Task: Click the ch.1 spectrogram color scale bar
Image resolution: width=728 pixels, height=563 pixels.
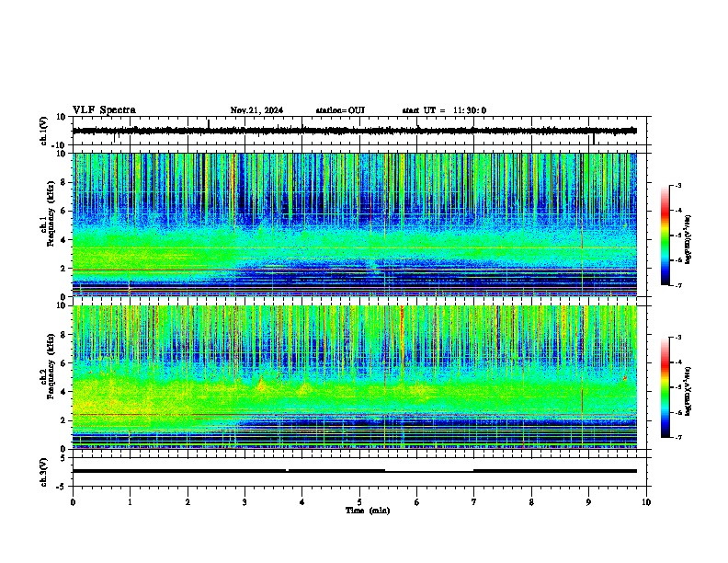Action: pos(665,236)
